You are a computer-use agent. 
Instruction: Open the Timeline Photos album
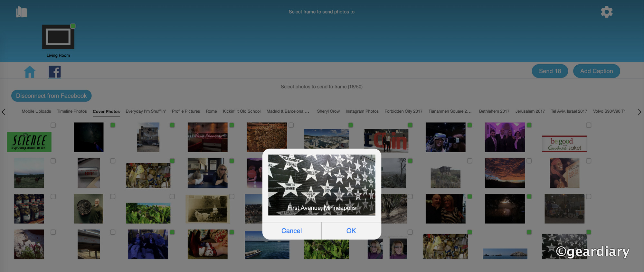click(72, 111)
